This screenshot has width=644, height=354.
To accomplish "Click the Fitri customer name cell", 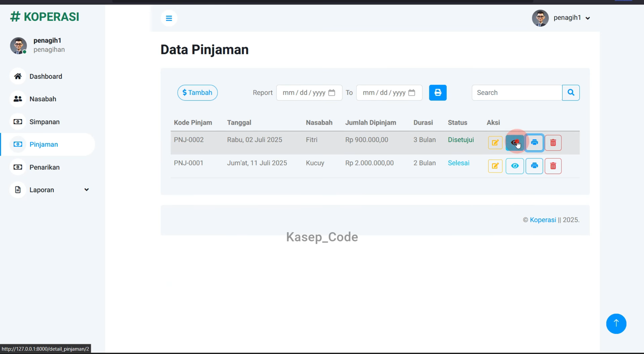I will [x=312, y=140].
